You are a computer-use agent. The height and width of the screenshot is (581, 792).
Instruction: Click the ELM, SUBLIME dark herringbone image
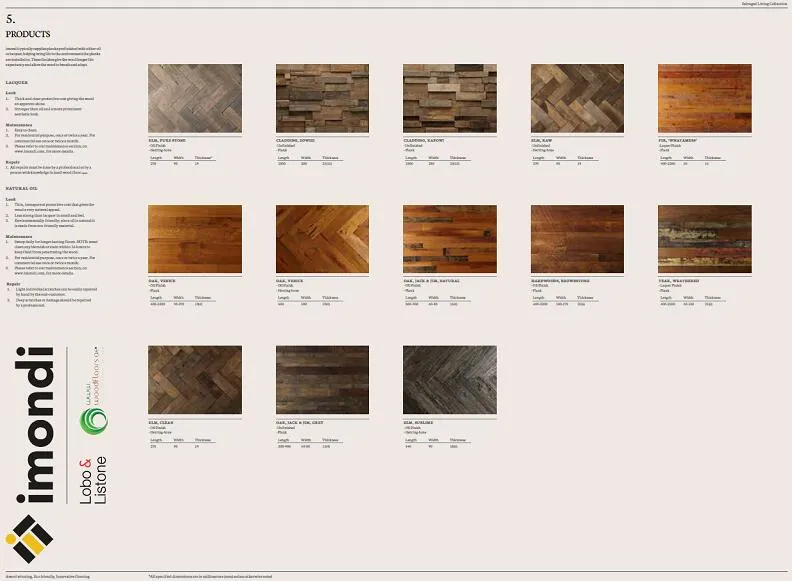coord(450,380)
